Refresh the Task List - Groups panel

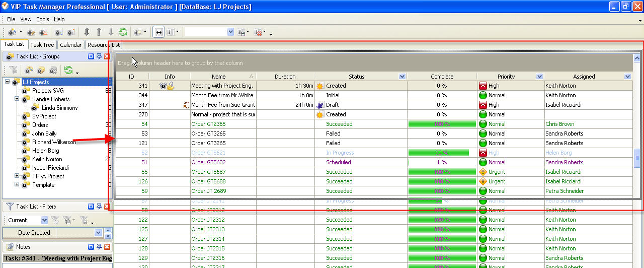(x=68, y=71)
